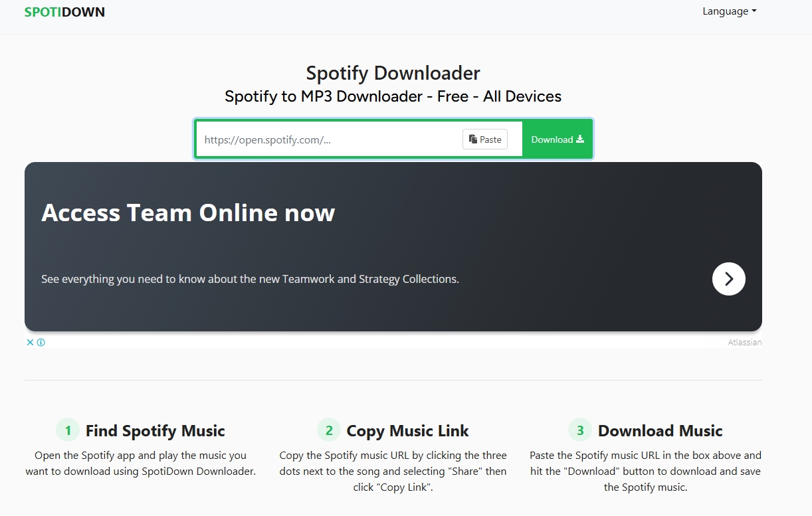Click the 'Spotify Downloader' page title
The image size is (812, 516).
(x=393, y=73)
